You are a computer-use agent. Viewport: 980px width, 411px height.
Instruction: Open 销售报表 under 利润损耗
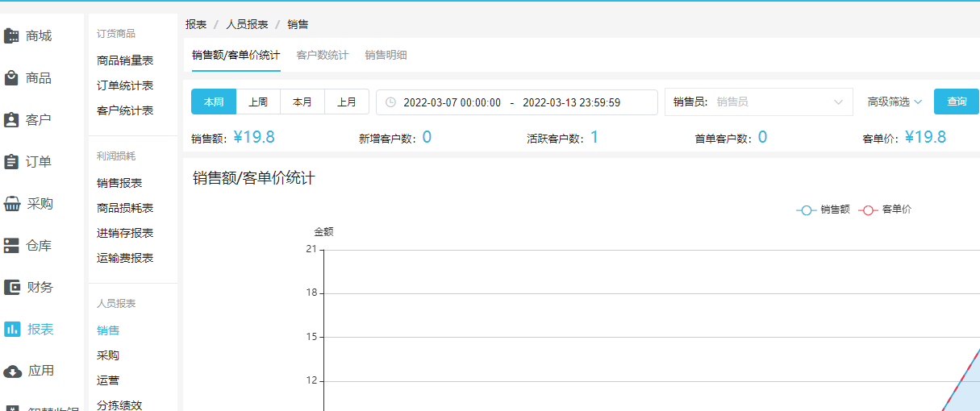[x=119, y=183]
